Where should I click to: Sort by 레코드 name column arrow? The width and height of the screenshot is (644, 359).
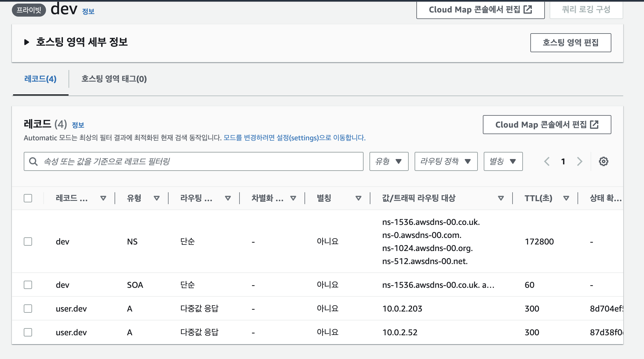(x=103, y=198)
